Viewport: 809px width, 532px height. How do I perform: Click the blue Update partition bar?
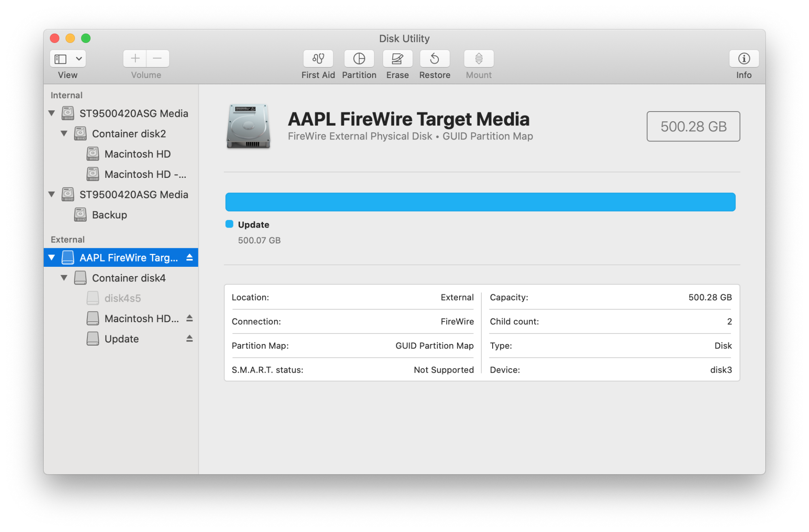point(480,202)
